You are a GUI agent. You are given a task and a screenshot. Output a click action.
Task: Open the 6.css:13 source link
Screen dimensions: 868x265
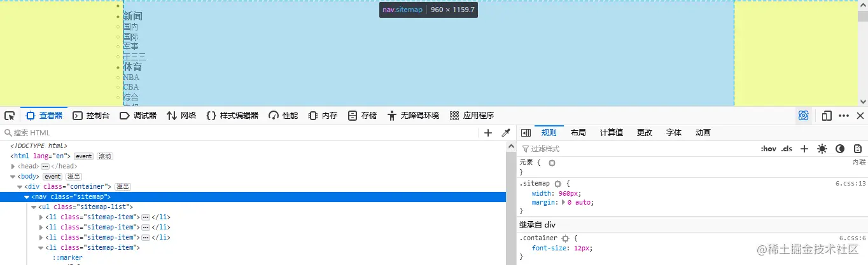pos(851,183)
